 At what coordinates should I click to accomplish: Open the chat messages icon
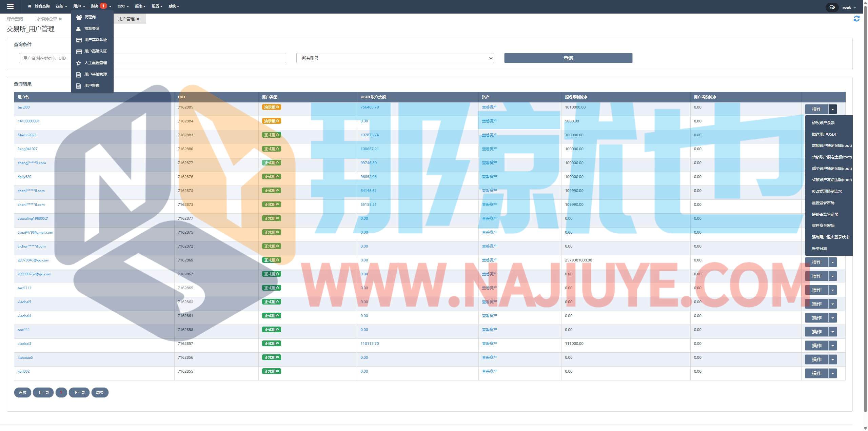(832, 7)
